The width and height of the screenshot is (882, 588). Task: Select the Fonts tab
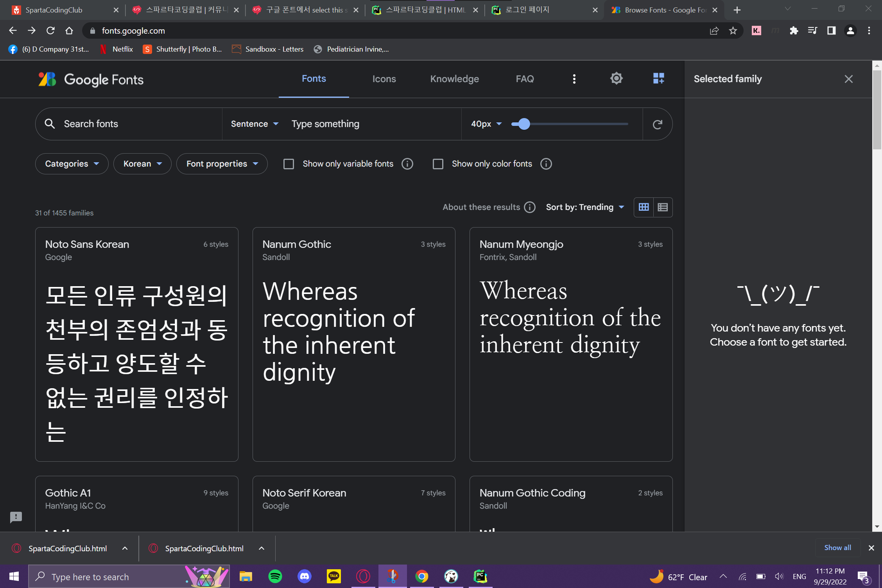(314, 79)
